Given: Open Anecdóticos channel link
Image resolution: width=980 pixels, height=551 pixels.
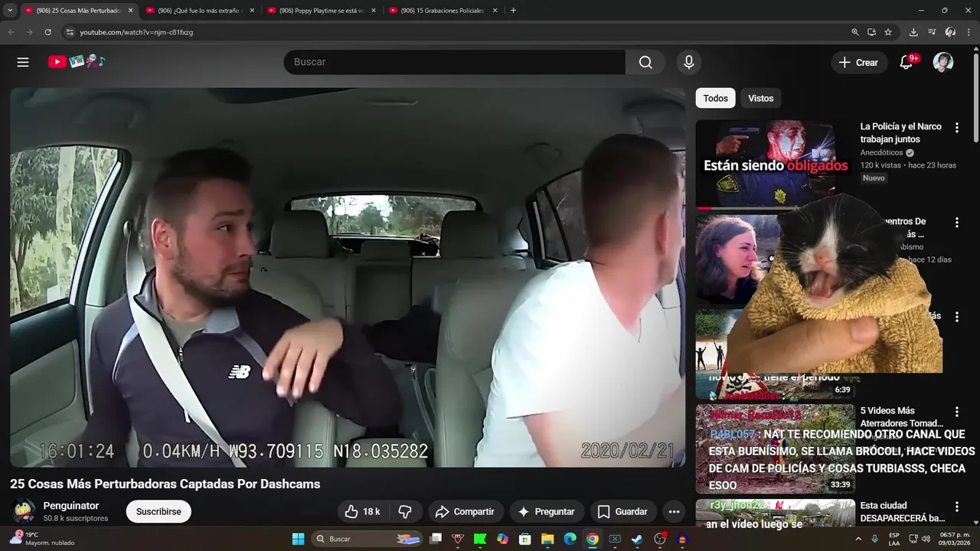Looking at the screenshot, I should click(881, 152).
